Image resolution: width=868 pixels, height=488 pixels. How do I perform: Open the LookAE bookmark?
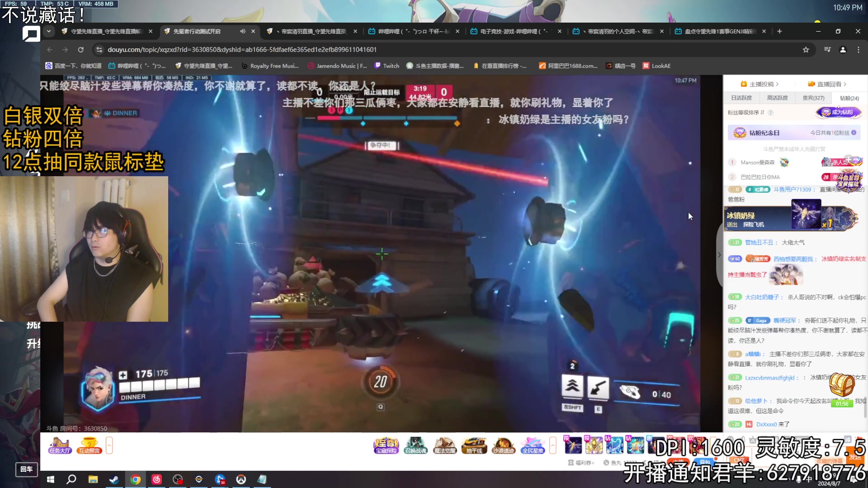[657, 66]
